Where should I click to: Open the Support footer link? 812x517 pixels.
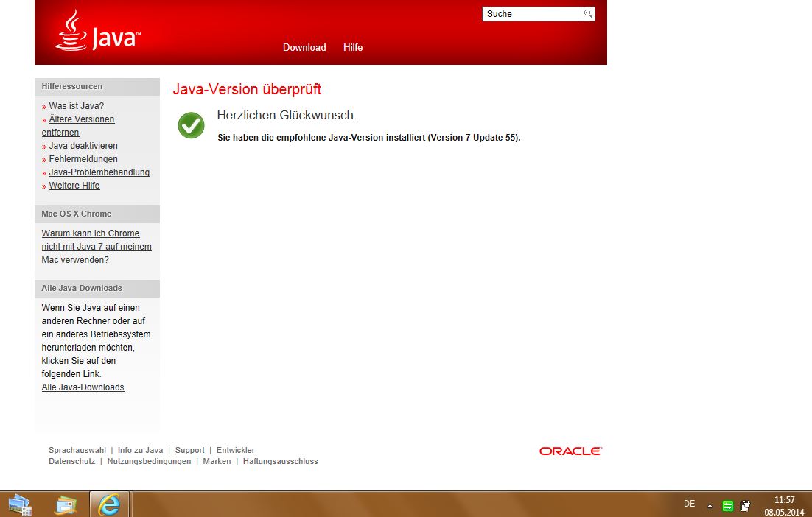189,450
